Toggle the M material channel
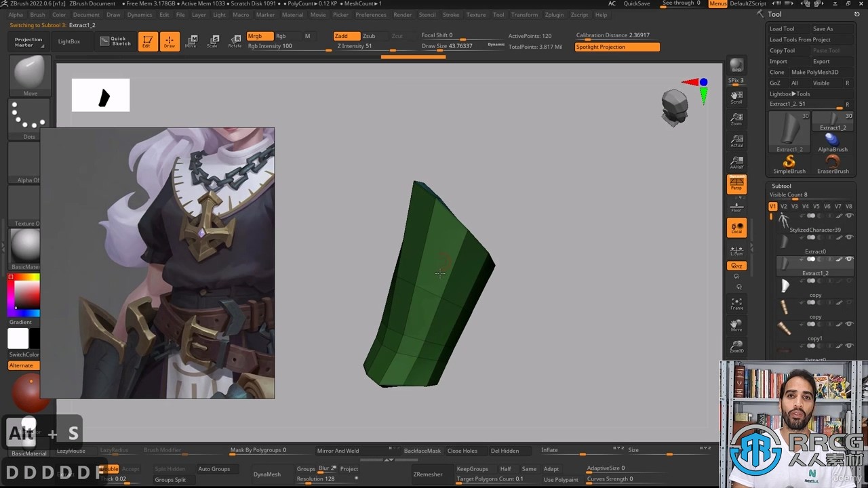868x488 pixels. point(307,36)
